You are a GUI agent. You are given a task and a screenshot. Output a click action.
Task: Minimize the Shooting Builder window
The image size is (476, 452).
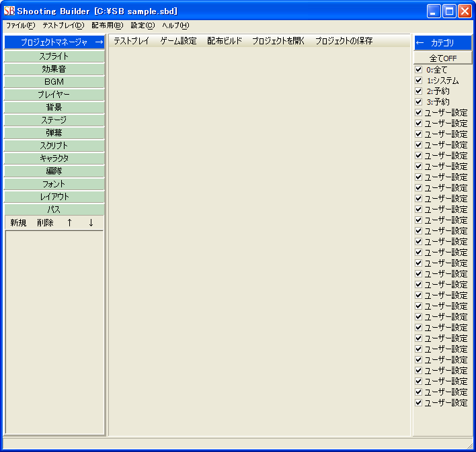434,11
